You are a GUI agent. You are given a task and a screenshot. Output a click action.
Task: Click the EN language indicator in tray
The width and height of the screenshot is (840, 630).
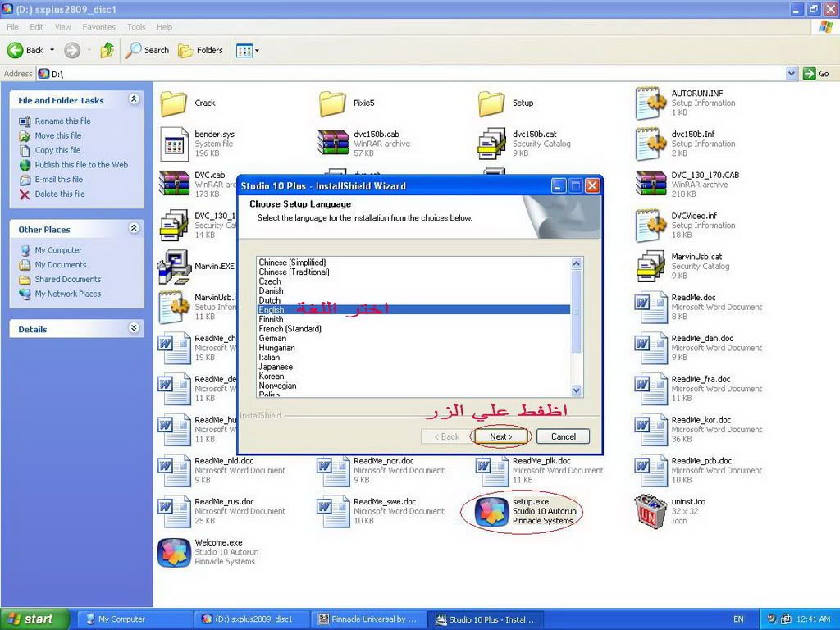point(738,619)
